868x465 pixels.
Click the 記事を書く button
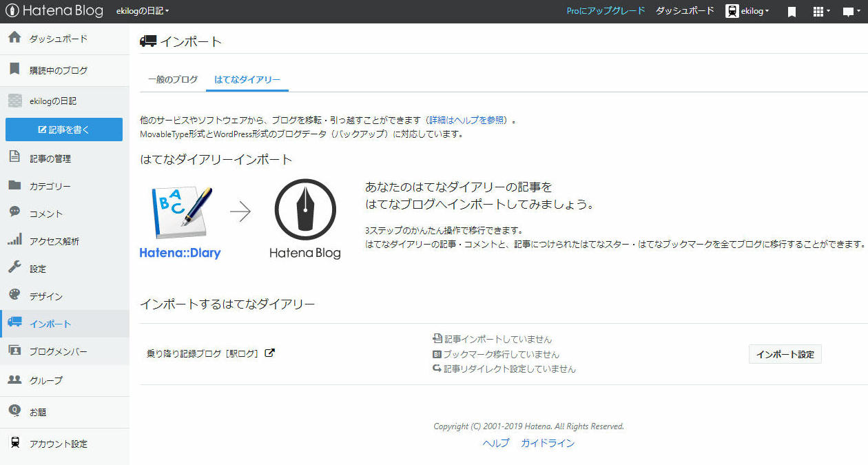coord(64,130)
